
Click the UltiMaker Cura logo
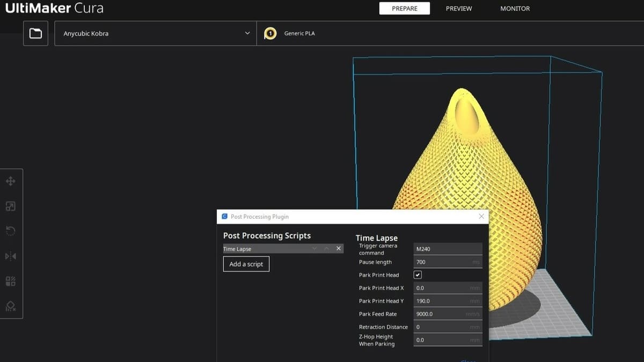54,9
